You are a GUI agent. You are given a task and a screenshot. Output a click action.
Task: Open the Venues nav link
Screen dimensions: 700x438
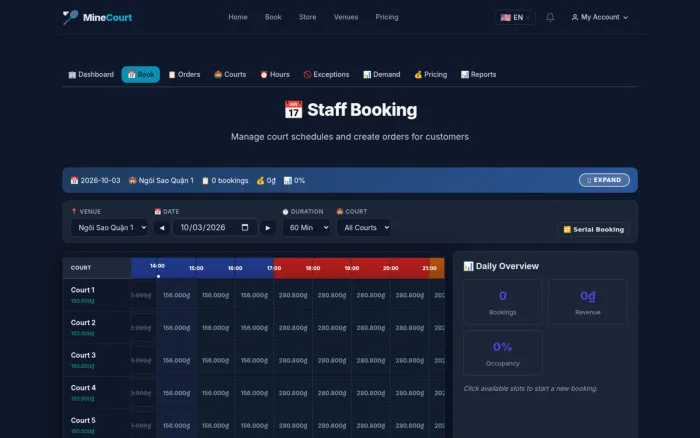346,17
